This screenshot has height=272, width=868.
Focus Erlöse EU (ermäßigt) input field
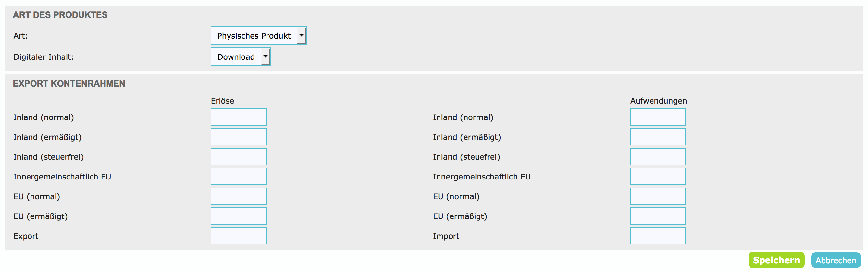238,216
